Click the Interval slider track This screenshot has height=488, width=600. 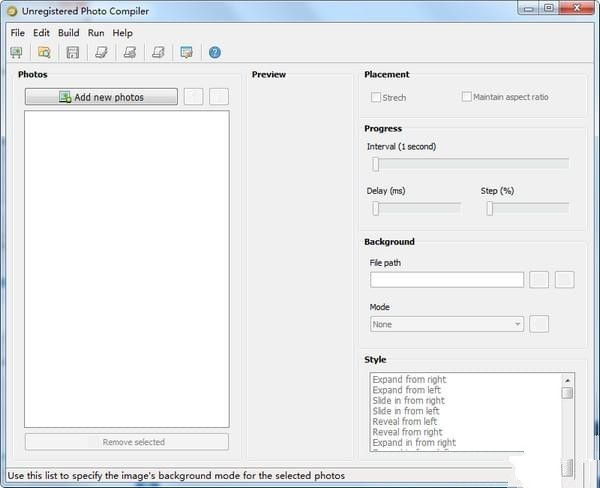click(468, 164)
